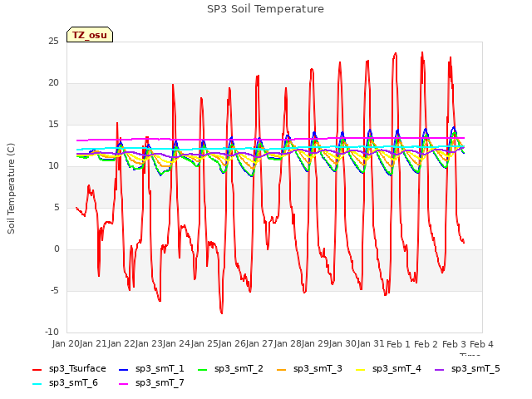Select the sp3_smT_5 legend label

pos(475,369)
